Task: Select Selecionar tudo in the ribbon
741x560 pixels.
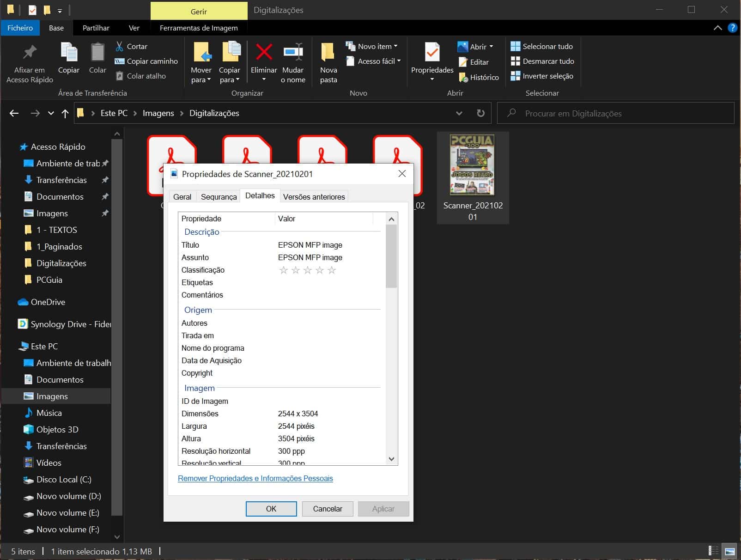Action: click(x=542, y=46)
